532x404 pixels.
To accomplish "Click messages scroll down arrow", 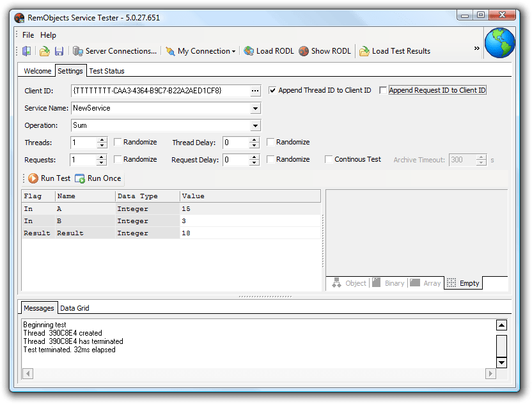I will pyautogui.click(x=501, y=362).
